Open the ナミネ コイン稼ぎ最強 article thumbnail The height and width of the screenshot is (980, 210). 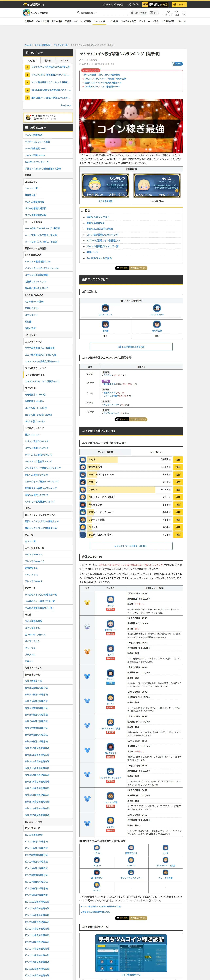(x=157, y=186)
